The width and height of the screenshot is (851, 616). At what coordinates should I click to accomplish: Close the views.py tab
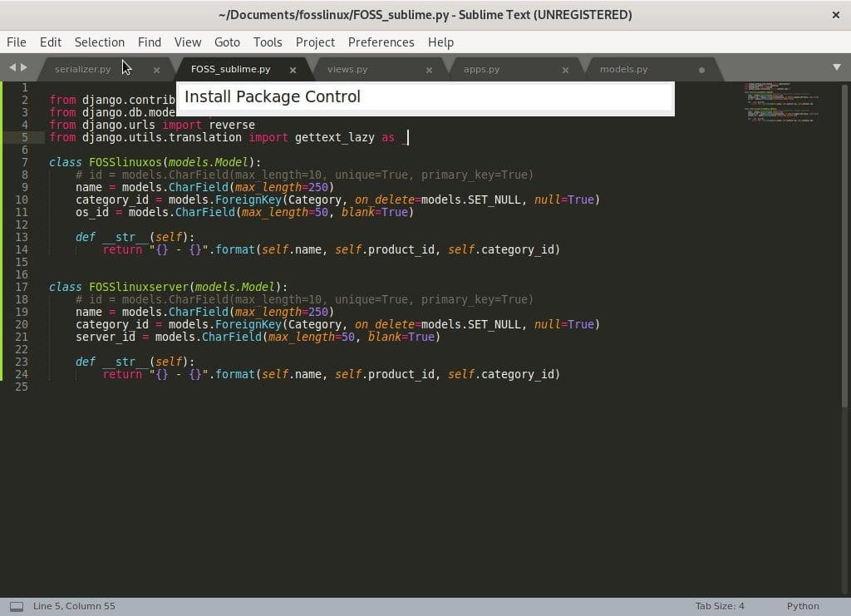[x=430, y=70]
